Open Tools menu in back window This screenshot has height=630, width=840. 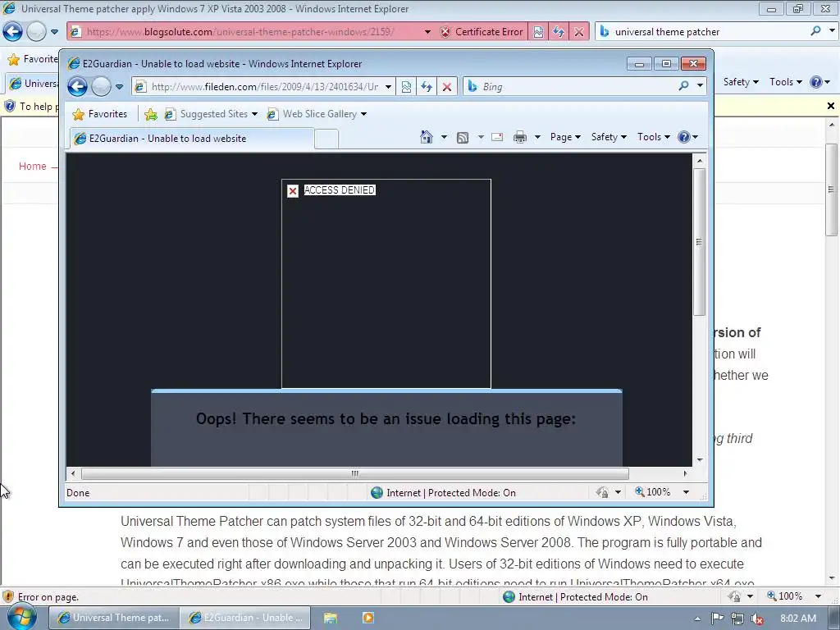[785, 82]
